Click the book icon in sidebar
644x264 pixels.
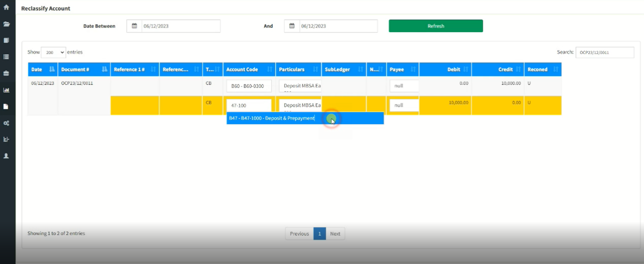[6, 40]
